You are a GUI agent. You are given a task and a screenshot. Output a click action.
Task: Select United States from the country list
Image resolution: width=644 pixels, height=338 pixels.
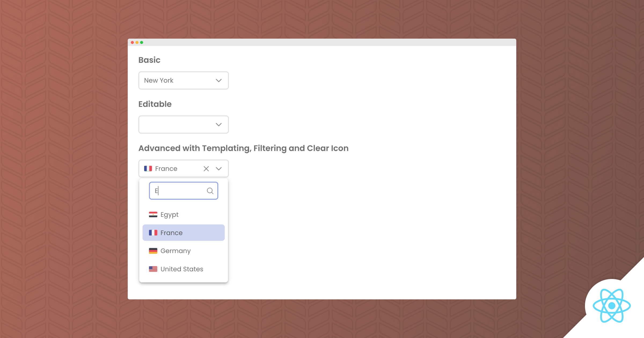tap(182, 269)
